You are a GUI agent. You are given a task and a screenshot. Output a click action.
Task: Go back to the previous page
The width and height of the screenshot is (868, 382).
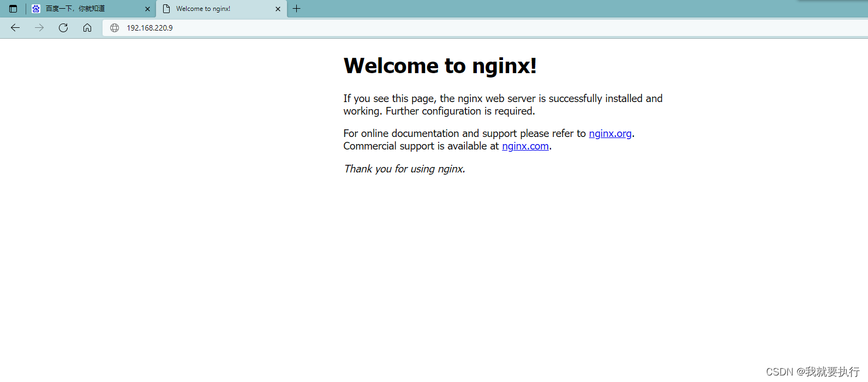[15, 28]
